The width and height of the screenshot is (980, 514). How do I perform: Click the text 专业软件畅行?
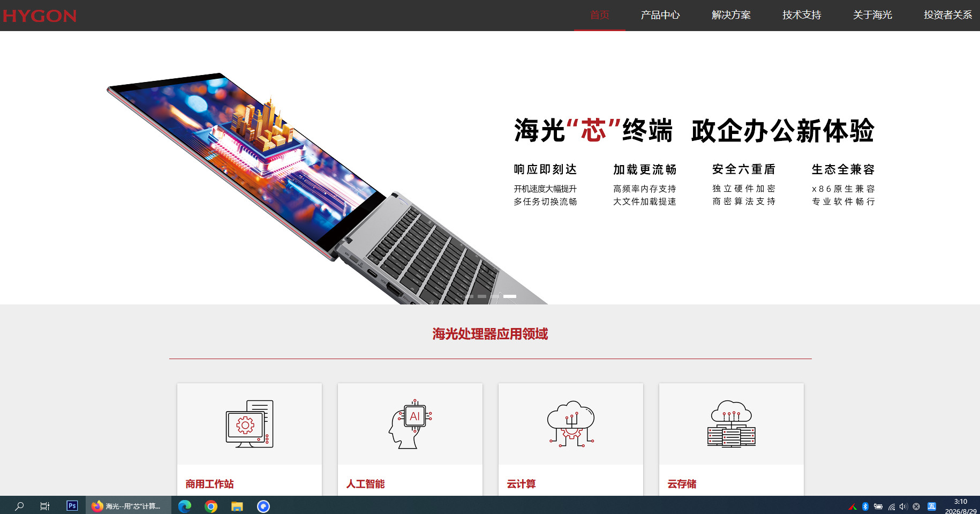(x=843, y=202)
